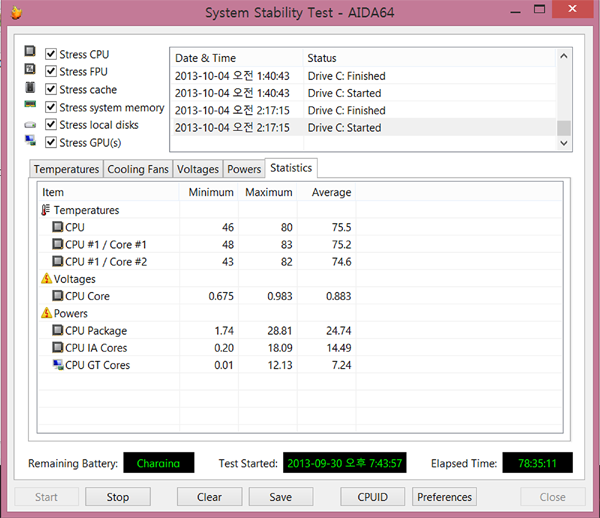Click the Clear button
600x518 pixels.
[x=209, y=497]
